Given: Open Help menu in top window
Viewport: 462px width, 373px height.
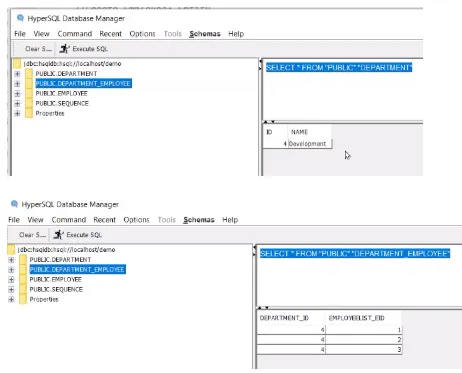Looking at the screenshot, I should [x=236, y=34].
